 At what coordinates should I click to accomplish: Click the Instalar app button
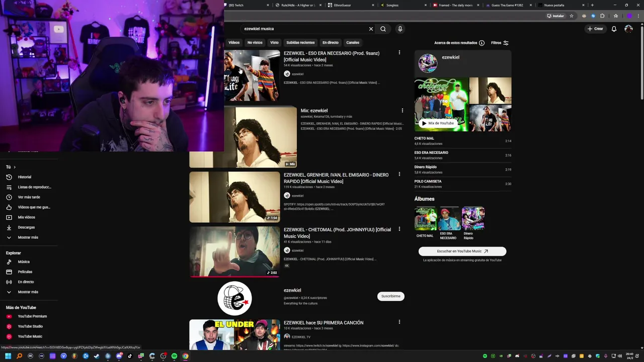click(x=555, y=16)
